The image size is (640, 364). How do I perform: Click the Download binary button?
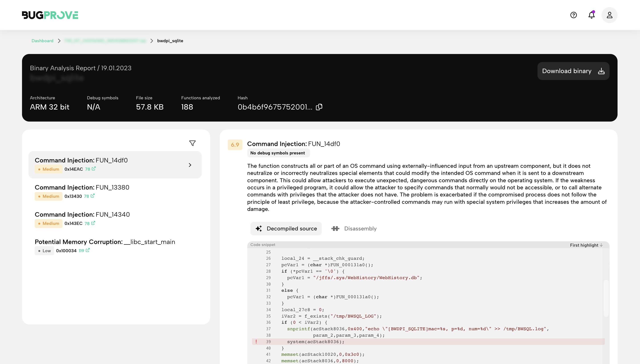573,71
